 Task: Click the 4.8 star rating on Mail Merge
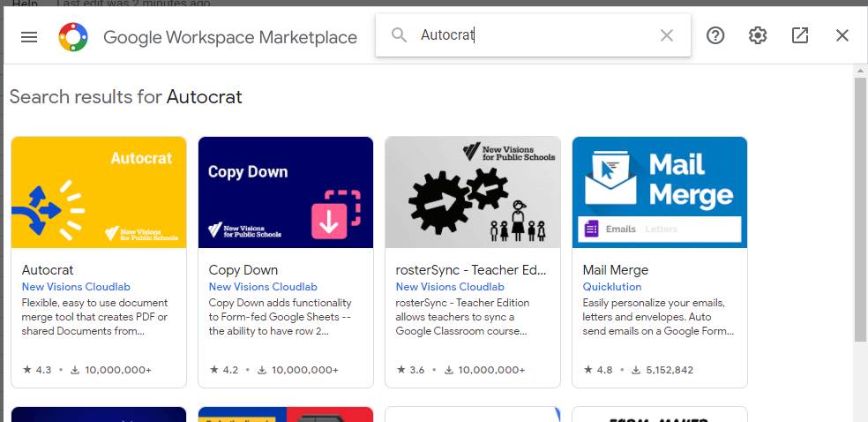pyautogui.click(x=598, y=370)
